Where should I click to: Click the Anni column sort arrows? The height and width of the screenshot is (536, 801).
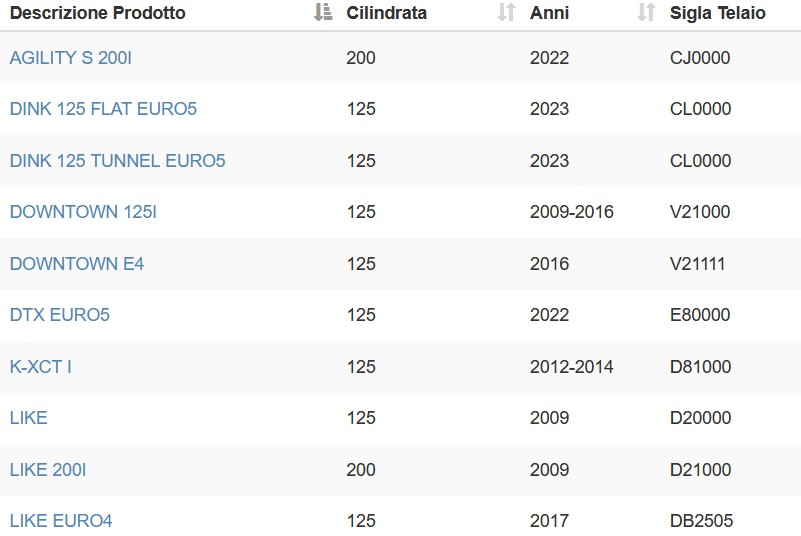coord(646,12)
